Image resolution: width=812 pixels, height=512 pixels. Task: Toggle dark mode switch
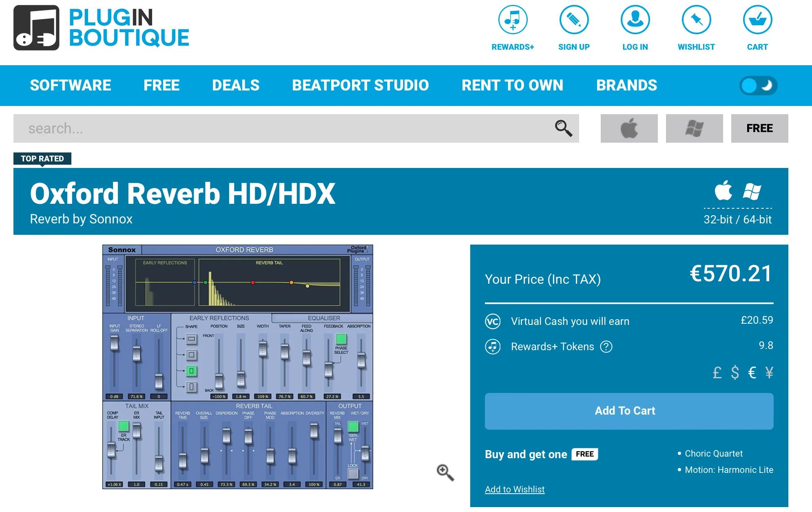[x=758, y=86]
